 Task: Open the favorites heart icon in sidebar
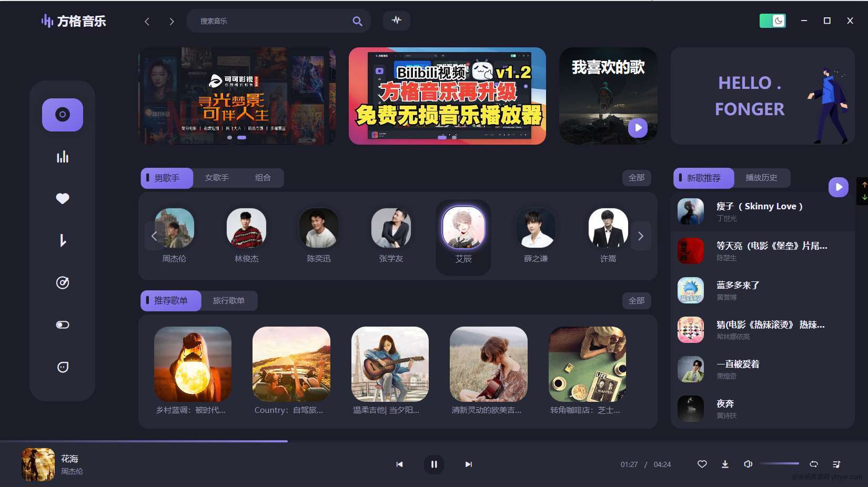pos(63,198)
